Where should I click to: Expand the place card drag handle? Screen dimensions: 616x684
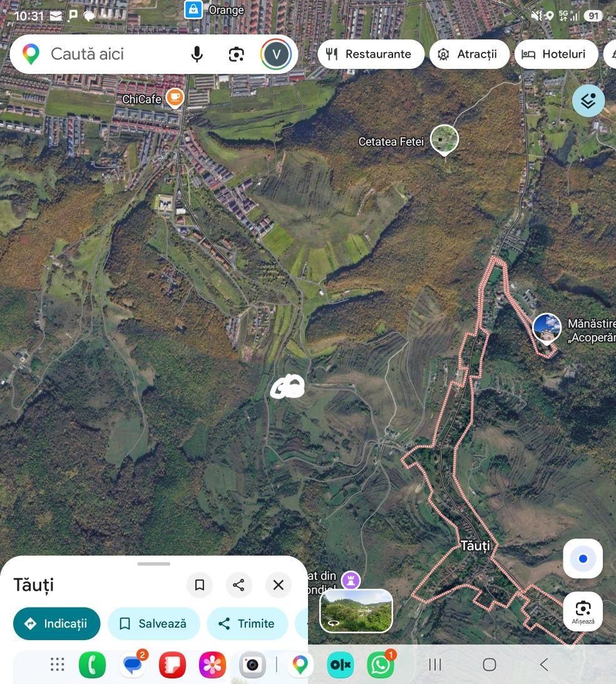click(154, 564)
